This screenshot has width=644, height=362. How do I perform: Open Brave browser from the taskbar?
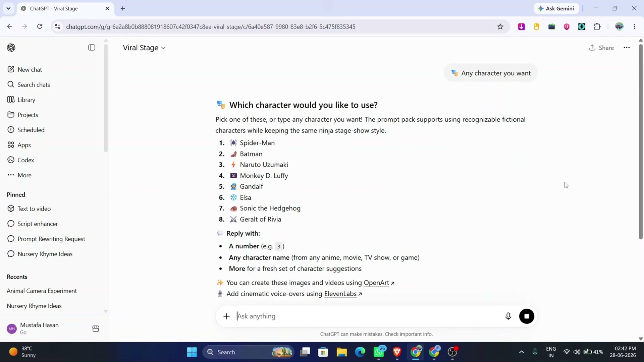(x=397, y=352)
